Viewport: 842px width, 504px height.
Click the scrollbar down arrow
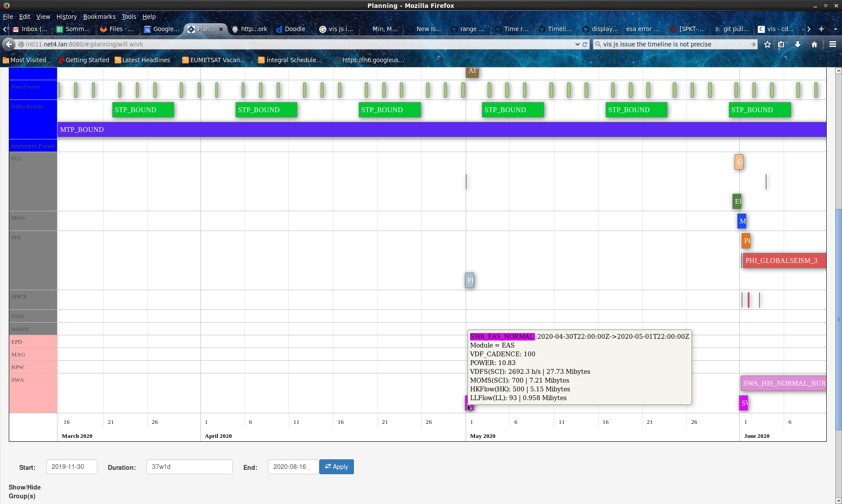coord(838,500)
